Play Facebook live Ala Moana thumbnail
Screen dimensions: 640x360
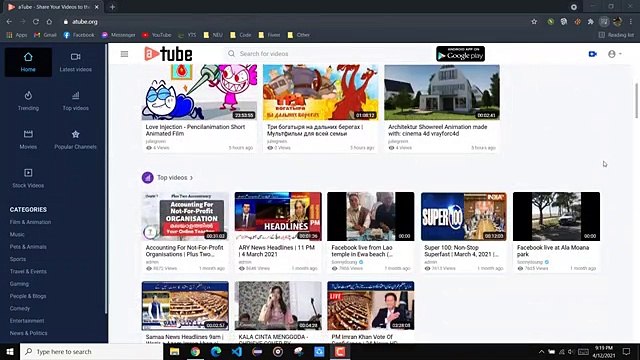(556, 216)
